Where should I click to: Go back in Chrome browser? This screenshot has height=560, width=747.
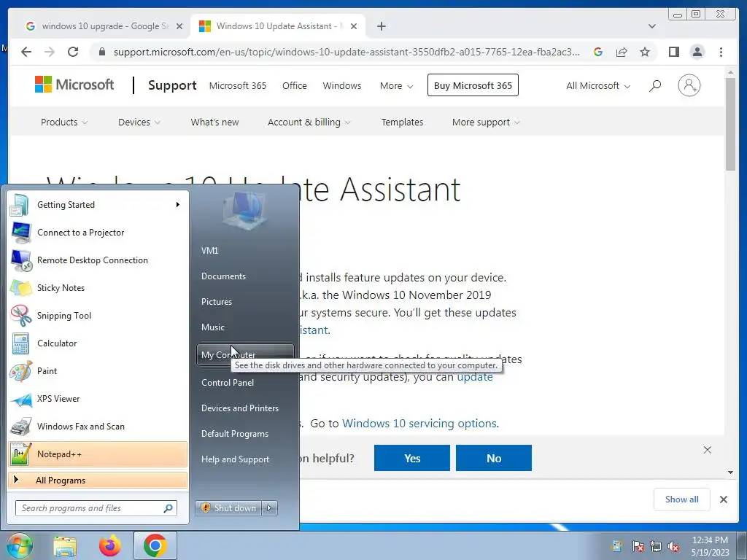[26, 52]
